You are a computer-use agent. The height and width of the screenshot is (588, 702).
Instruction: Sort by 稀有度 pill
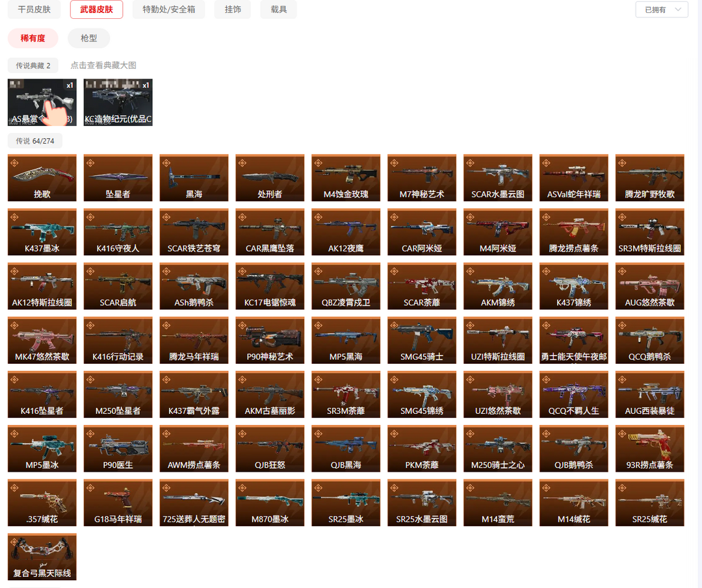pyautogui.click(x=32, y=38)
